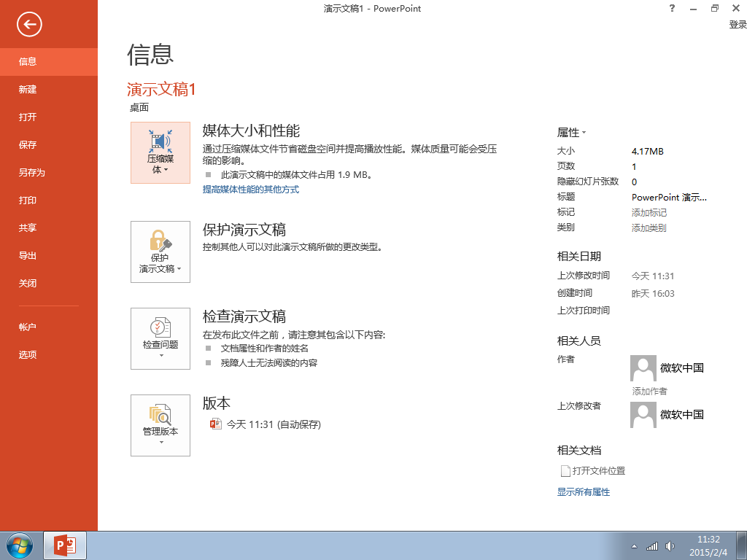Click 登录 to sign in
Screen dimensions: 747x560
click(738, 24)
